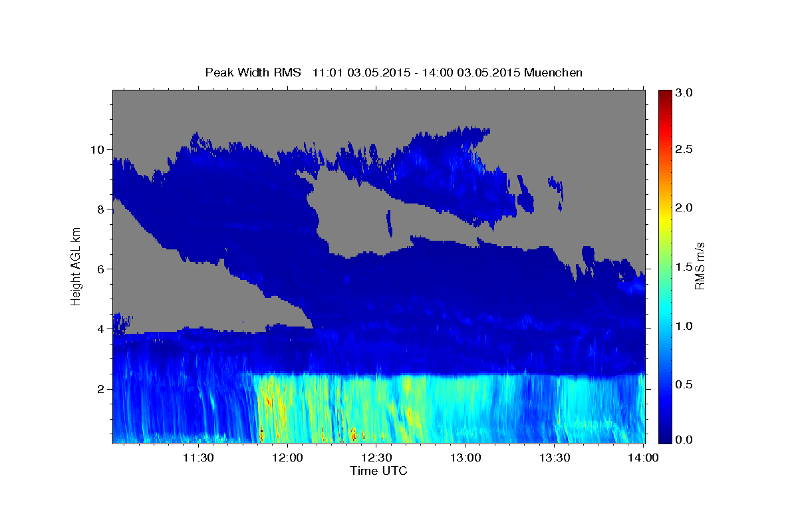Screen dimensions: 798x532
Task: Click the colorbar value 1.5
Action: [x=684, y=267]
